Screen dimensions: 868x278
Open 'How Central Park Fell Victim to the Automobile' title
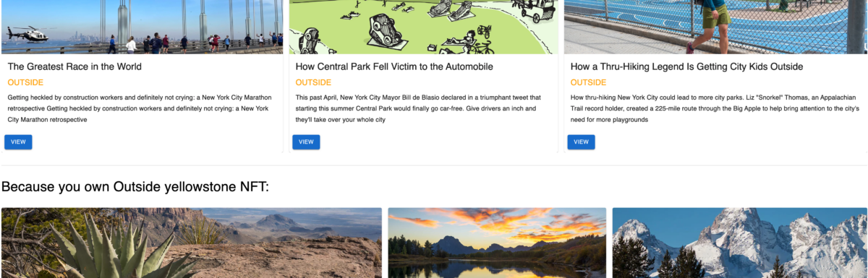(394, 66)
